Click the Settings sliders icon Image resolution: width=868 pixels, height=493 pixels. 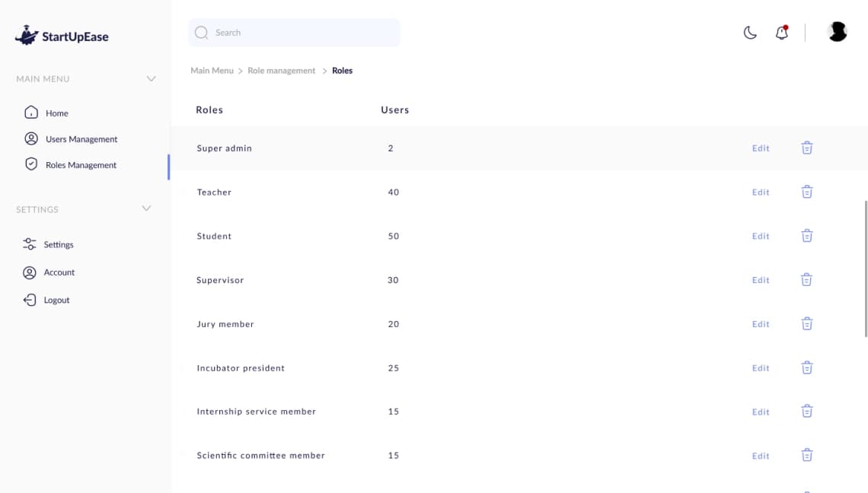coord(30,244)
